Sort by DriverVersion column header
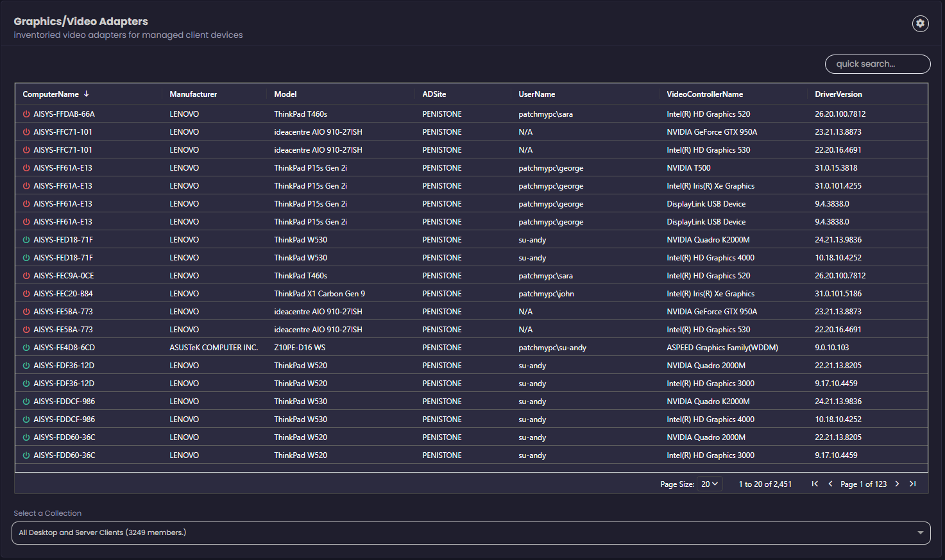945x560 pixels. click(838, 94)
